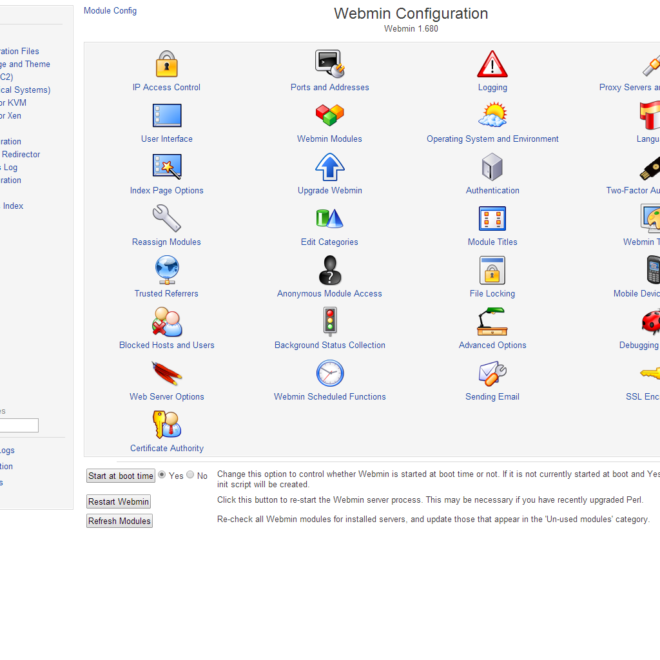The height and width of the screenshot is (660, 660).
Task: Click the File Locking text link
Action: click(x=492, y=294)
